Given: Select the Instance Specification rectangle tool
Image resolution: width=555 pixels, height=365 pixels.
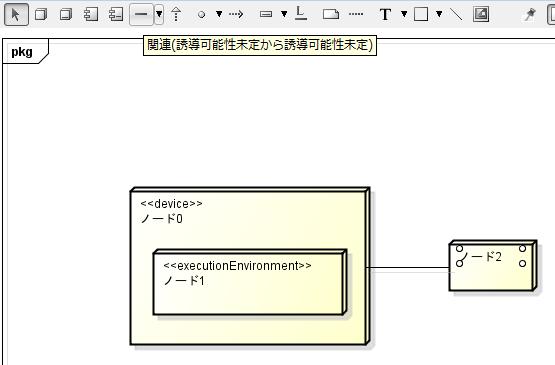Looking at the screenshot, I should coord(266,15).
